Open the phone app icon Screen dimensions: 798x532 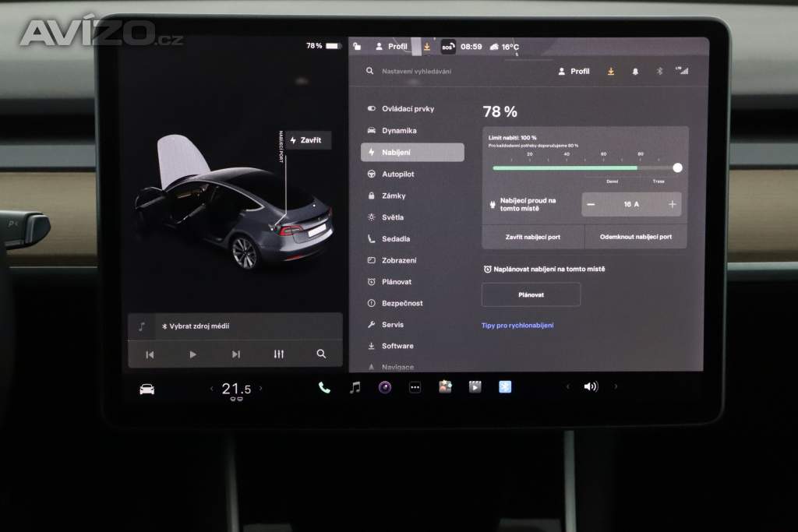[324, 388]
